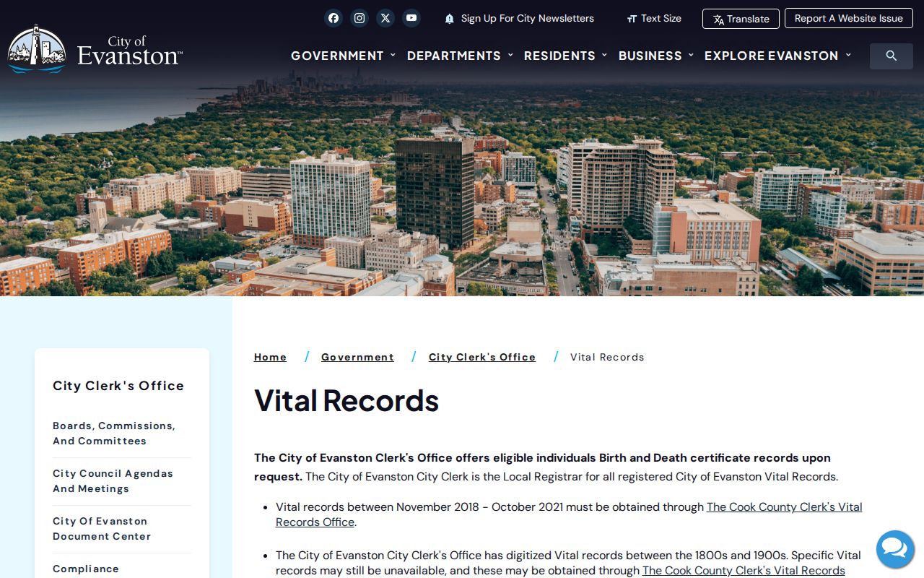Expand chevron next to Departments
Image resolution: width=924 pixels, height=578 pixels.
coord(510,55)
